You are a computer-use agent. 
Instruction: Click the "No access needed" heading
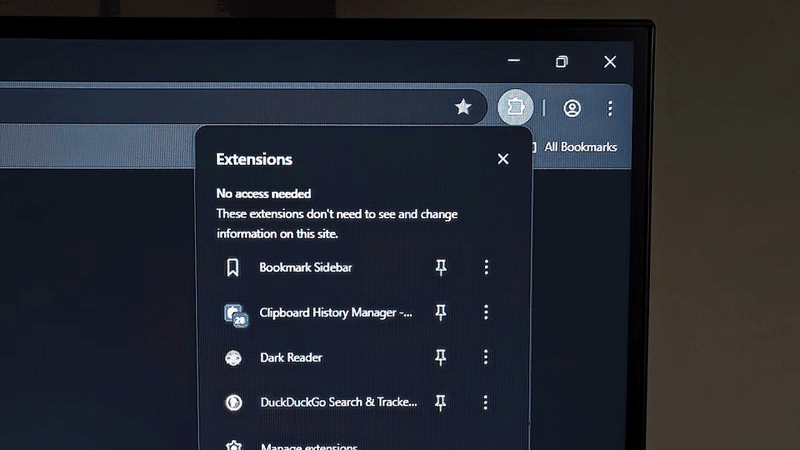pyautogui.click(x=264, y=193)
